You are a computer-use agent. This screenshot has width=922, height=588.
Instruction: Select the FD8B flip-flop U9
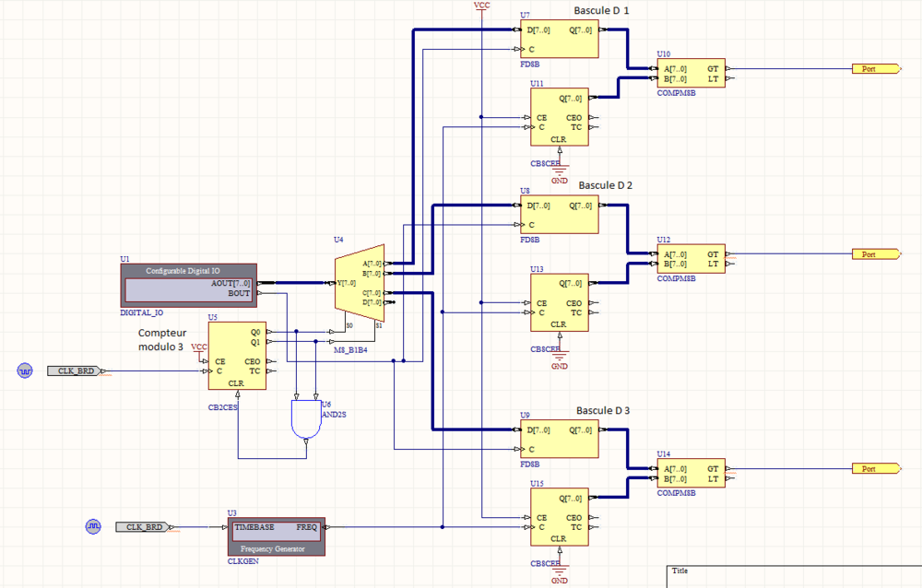[x=559, y=439]
